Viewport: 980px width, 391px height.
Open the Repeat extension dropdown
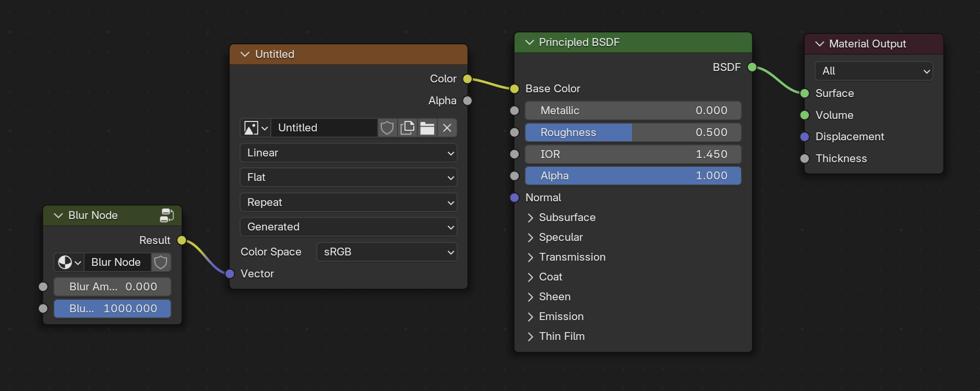(349, 202)
